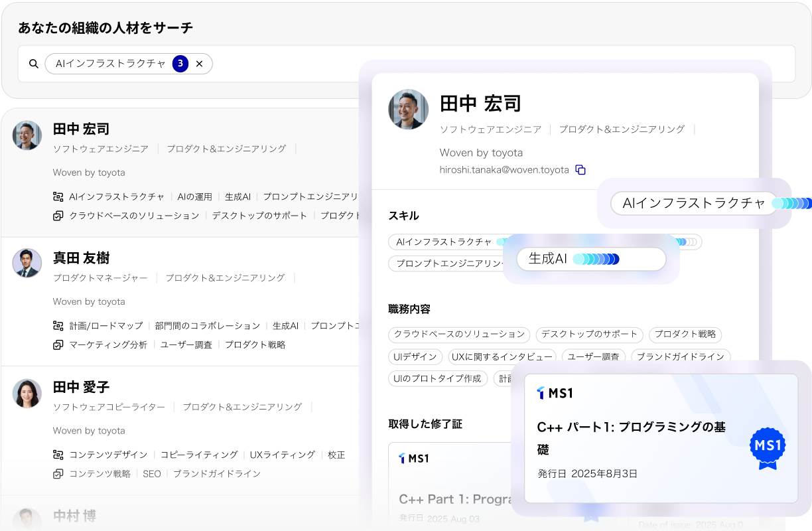The image size is (812, 531).
Task: Click the ブランドガイドライン tag in the detail panel
Action: tap(681, 357)
